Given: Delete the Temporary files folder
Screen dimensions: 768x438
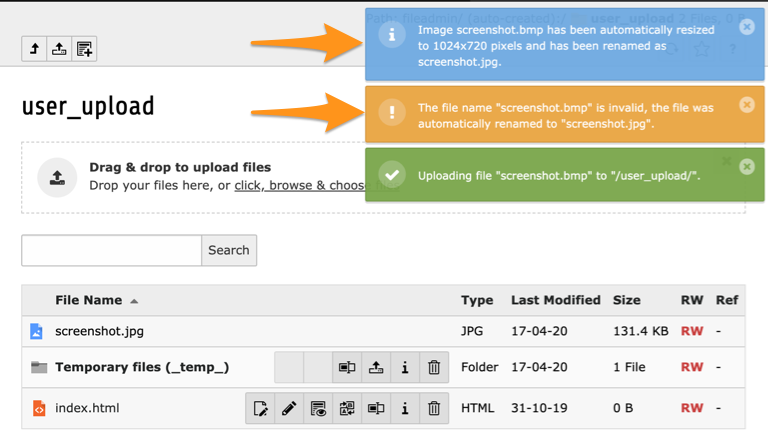Looking at the screenshot, I should [x=434, y=367].
